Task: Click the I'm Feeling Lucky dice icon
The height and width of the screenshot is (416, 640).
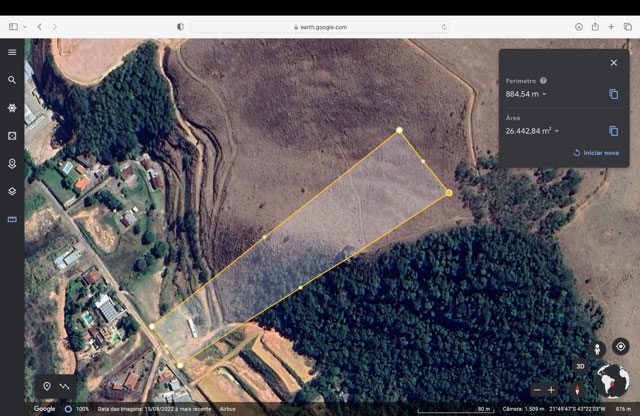Action: [x=12, y=135]
